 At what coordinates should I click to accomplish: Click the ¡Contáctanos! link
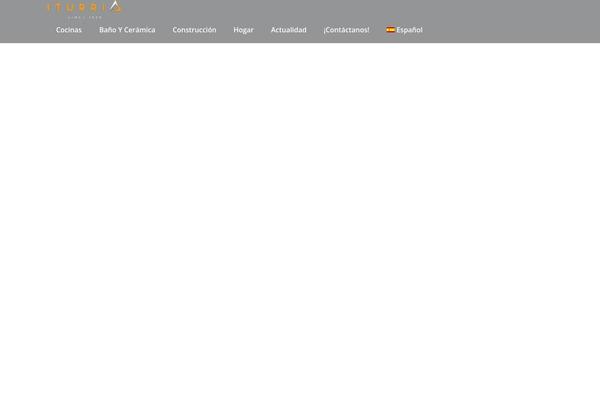click(346, 30)
